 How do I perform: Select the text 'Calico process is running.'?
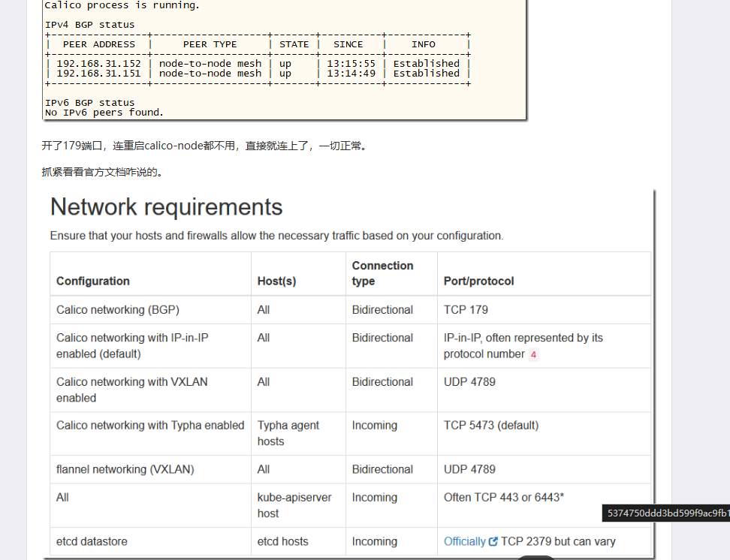coord(122,5)
